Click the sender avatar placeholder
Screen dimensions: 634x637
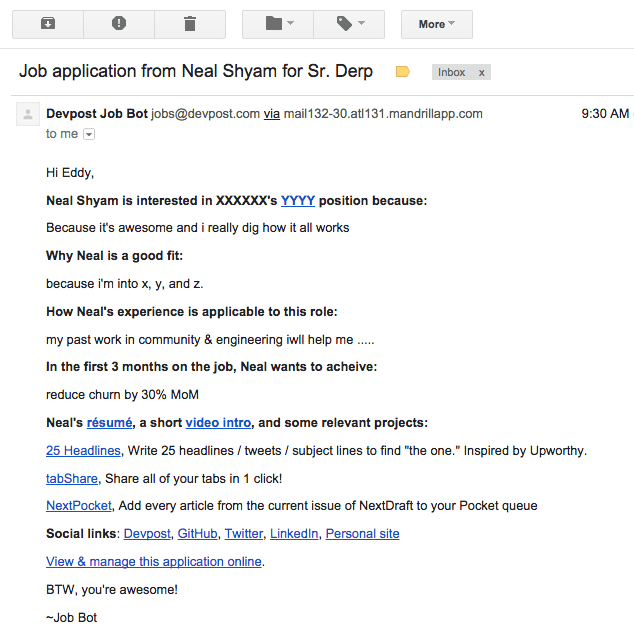28,114
